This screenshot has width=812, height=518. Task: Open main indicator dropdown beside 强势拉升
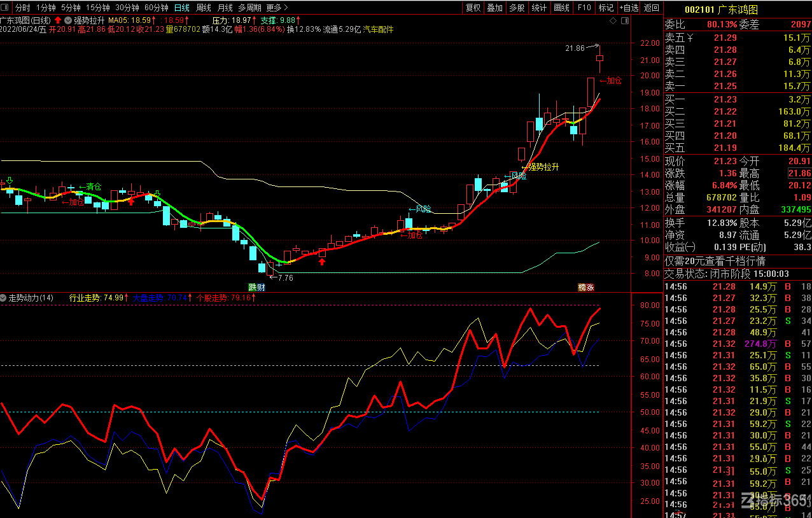tap(67, 20)
